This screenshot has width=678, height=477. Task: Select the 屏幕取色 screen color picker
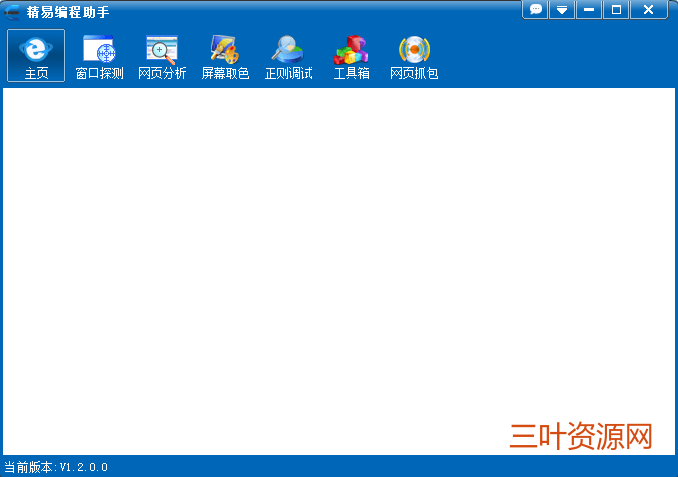(x=225, y=49)
